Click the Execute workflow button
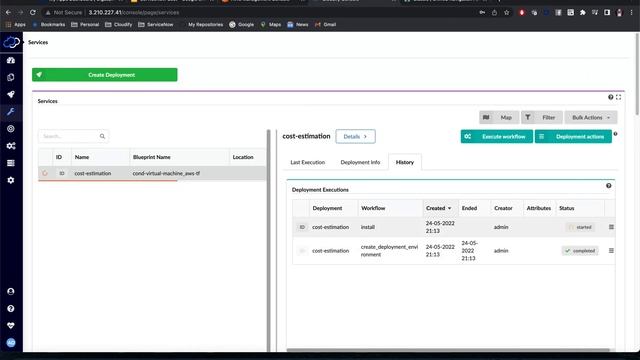This screenshot has height=360, width=640. coord(497,137)
